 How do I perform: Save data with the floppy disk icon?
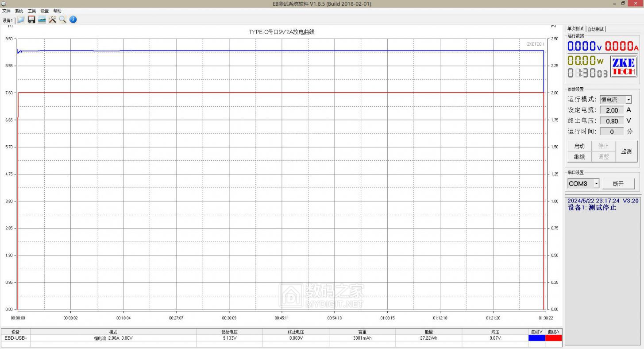pos(31,19)
